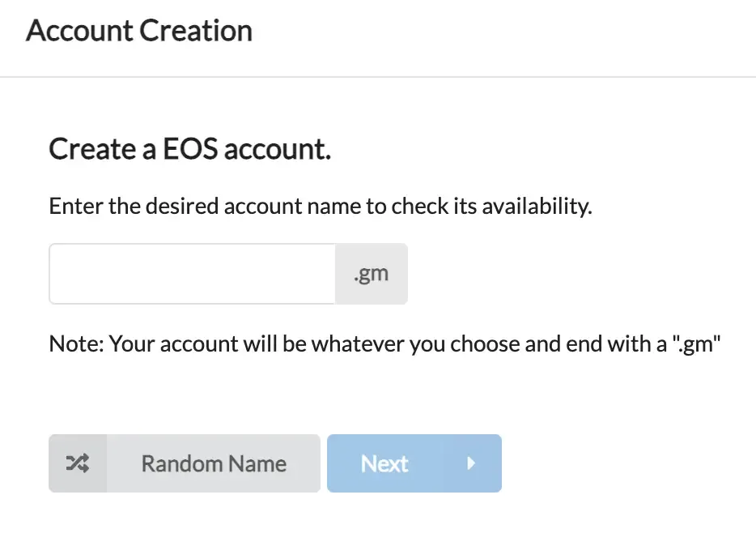Click the grey panel holding the shuffle icon
The height and width of the screenshot is (546, 756).
point(77,463)
